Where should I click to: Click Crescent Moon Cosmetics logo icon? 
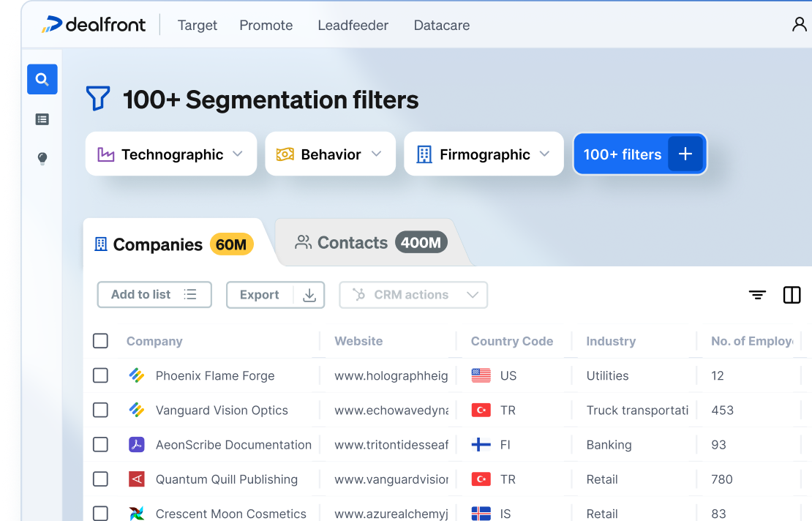tap(137, 513)
